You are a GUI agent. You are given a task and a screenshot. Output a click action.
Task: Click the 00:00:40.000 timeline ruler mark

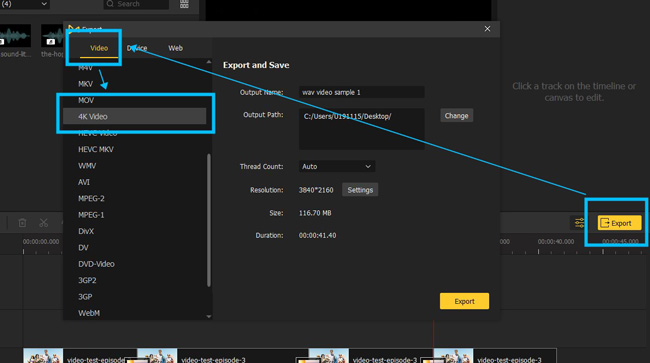tap(556, 241)
